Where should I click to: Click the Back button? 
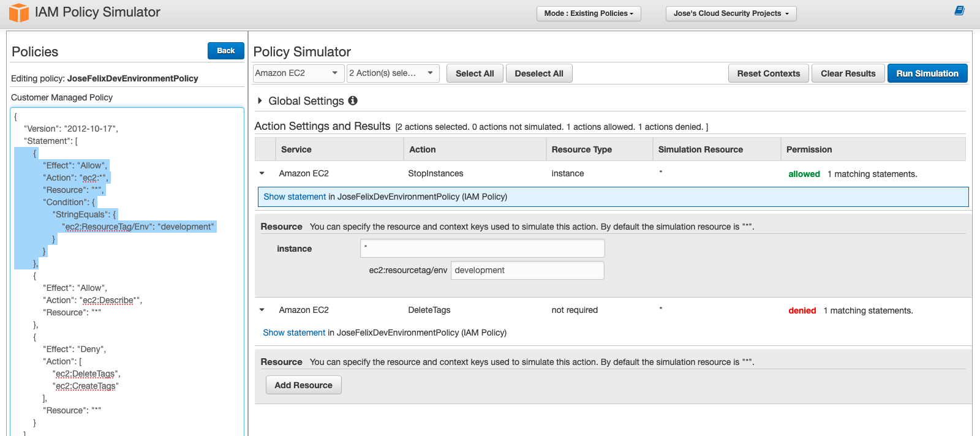tap(226, 51)
